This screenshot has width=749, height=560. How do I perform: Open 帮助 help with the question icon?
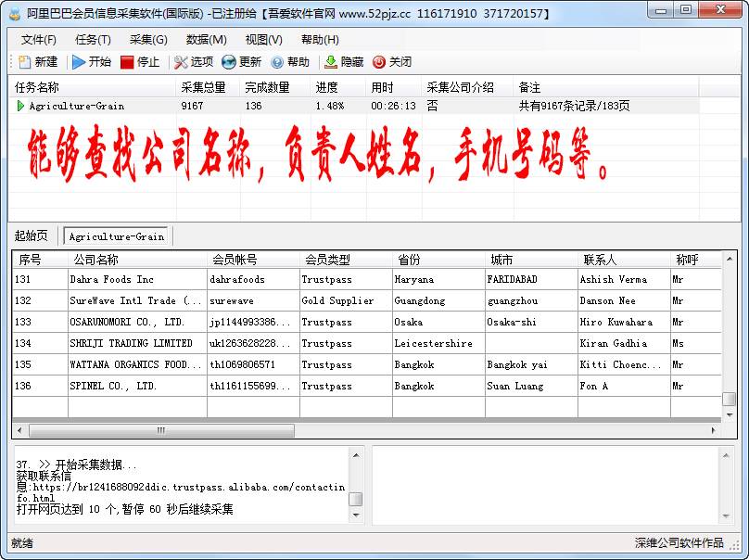click(x=277, y=62)
